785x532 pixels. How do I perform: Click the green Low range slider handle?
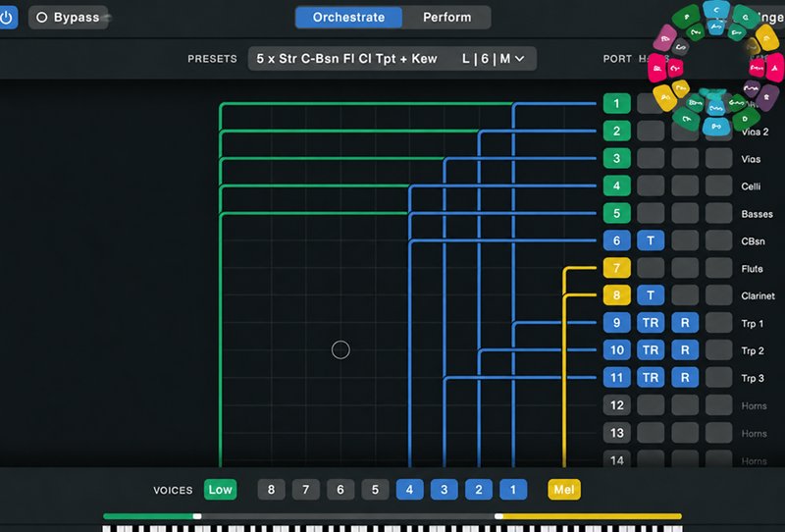click(x=197, y=516)
